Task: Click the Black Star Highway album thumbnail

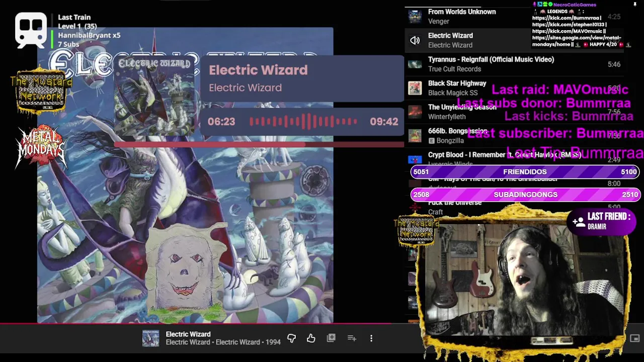Action: click(415, 88)
